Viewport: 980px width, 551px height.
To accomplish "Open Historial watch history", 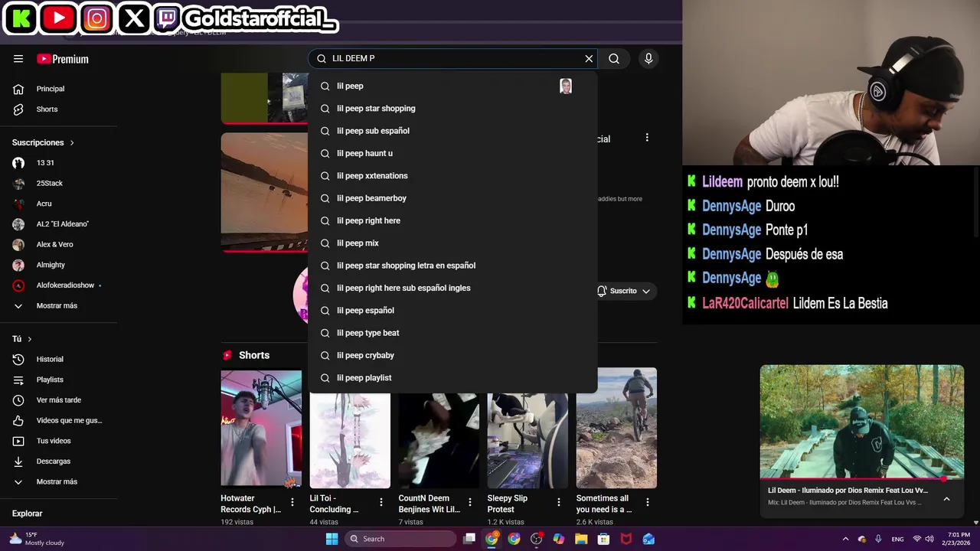I will (59, 360).
